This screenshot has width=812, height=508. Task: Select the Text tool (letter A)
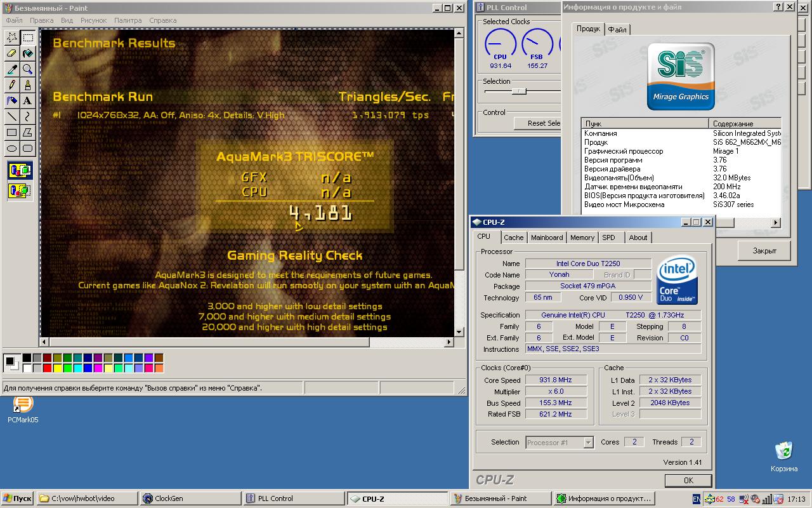point(27,101)
